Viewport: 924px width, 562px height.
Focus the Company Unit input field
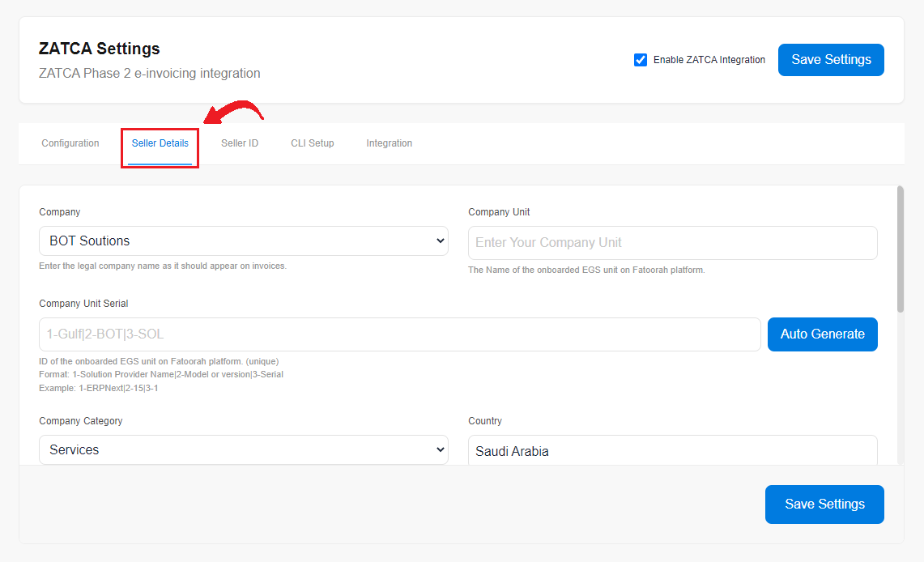point(672,243)
